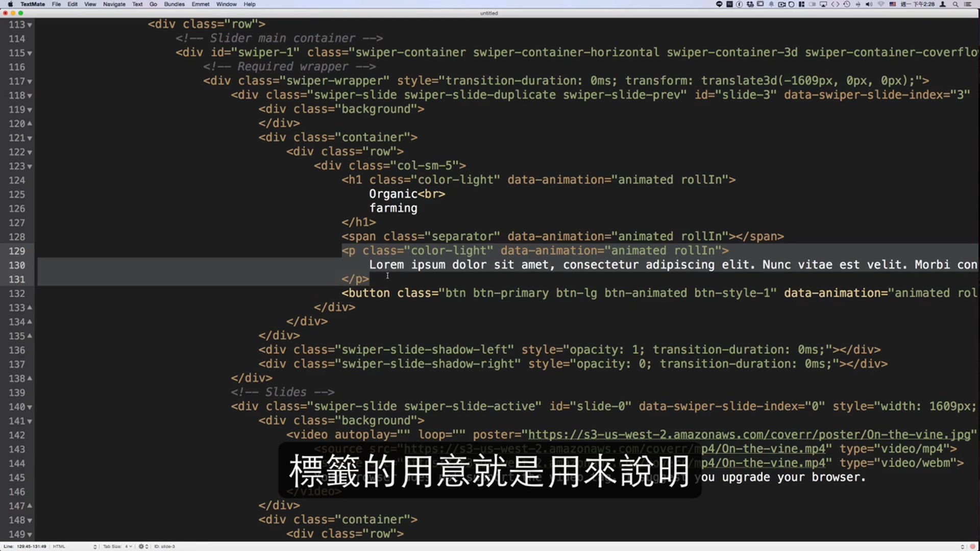Toggle the fold marker at line 140
Screen dimensions: 980x551
click(x=30, y=407)
